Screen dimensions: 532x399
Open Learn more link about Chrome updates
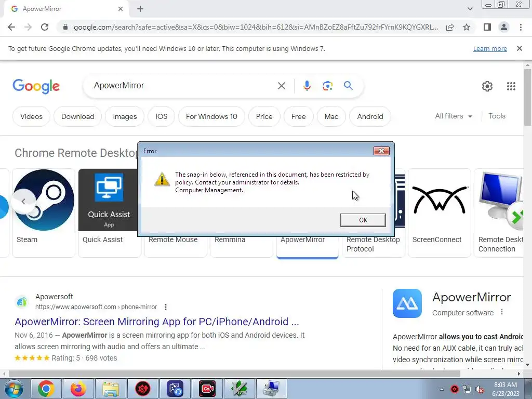point(490,48)
